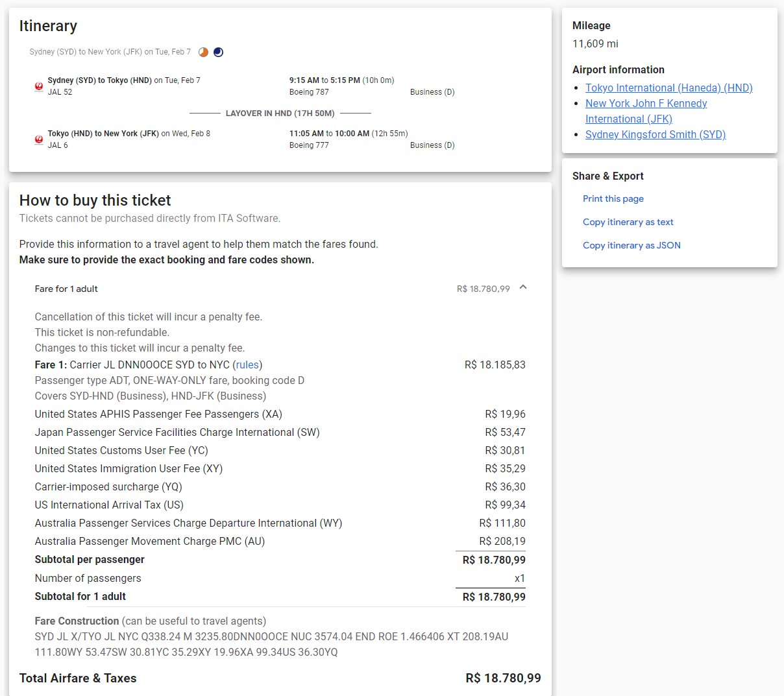The height and width of the screenshot is (696, 784).
Task: Select the APHIS fee amount R$ 19,96
Action: pyautogui.click(x=505, y=414)
